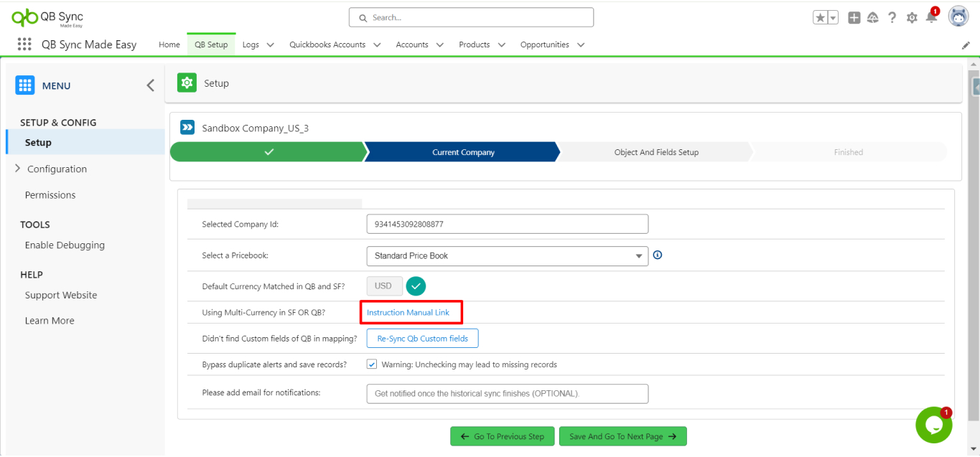Select the QB Setup tab
The width and height of the screenshot is (980, 457).
pyautogui.click(x=211, y=44)
